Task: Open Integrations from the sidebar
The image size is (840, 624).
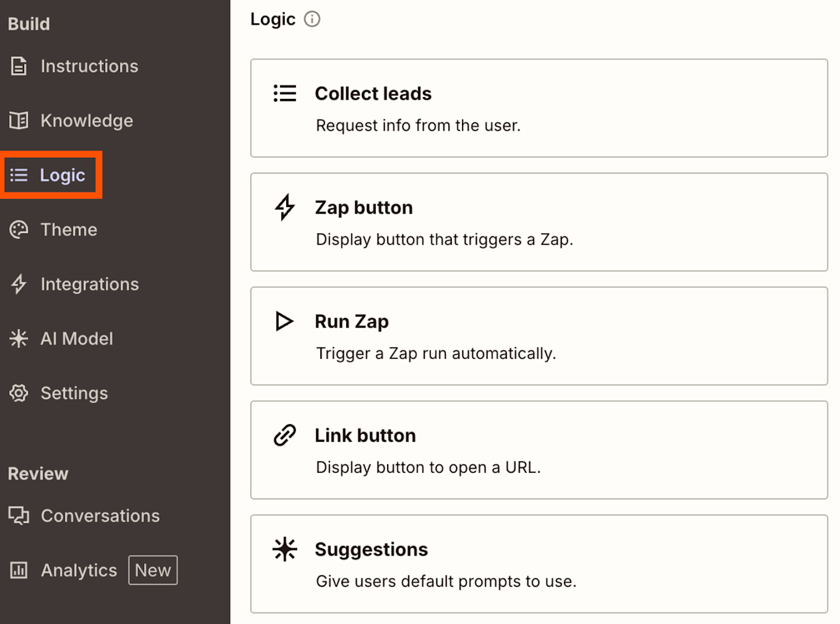Action: tap(90, 284)
